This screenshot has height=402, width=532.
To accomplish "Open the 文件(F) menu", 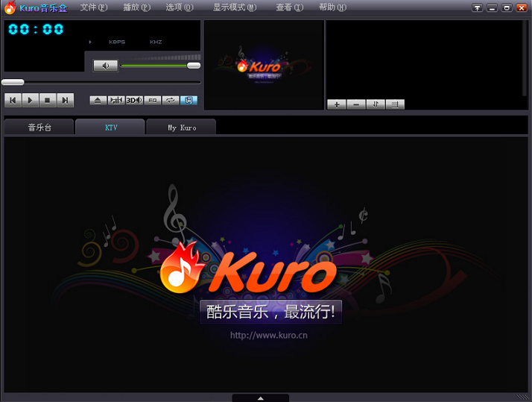I will (x=94, y=7).
